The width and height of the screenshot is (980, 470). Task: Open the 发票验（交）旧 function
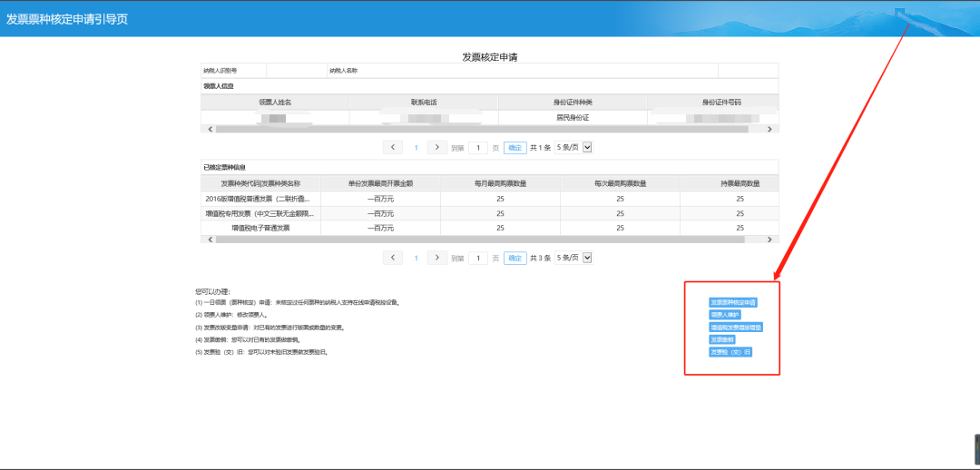tap(730, 352)
